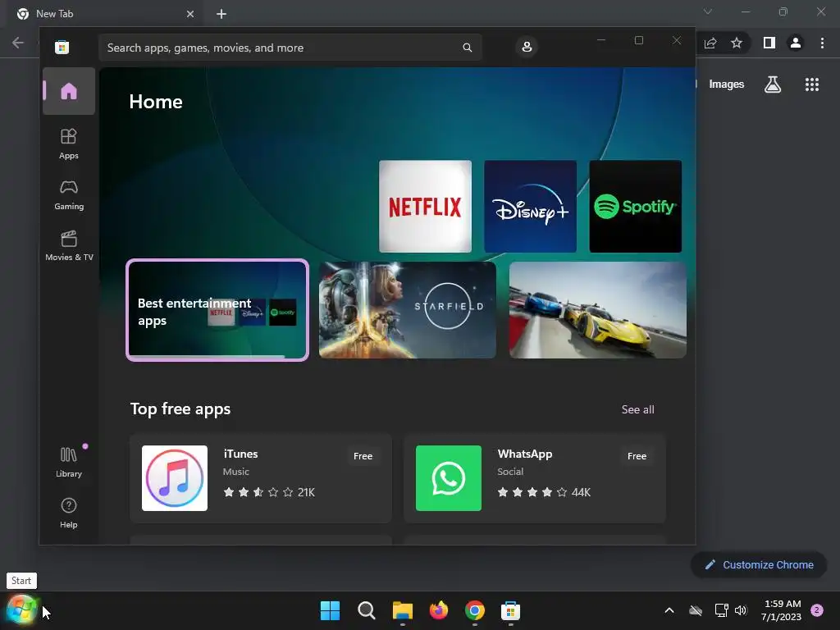Open Chrome profile avatar

(796, 43)
